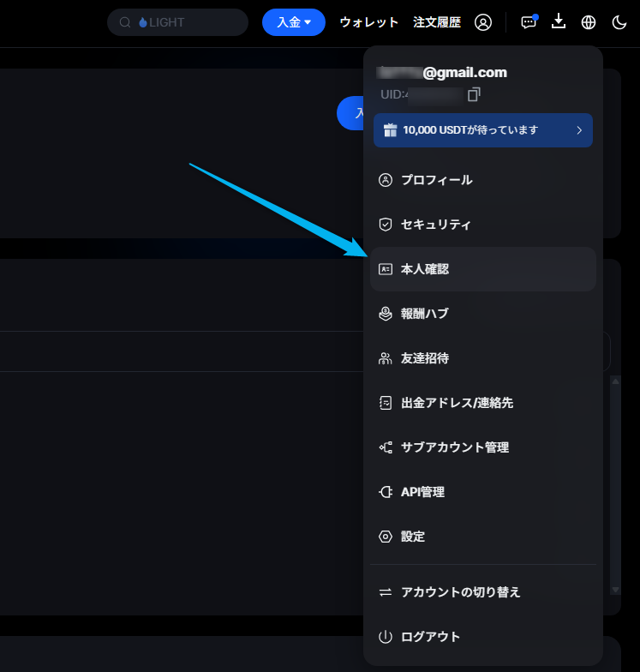
Task: Click the invite friends people icon
Action: tap(386, 358)
